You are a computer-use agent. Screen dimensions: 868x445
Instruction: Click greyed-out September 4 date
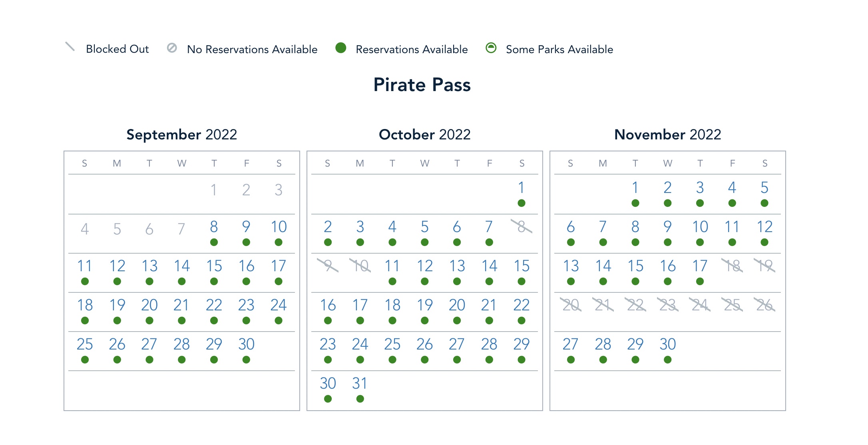coord(85,229)
